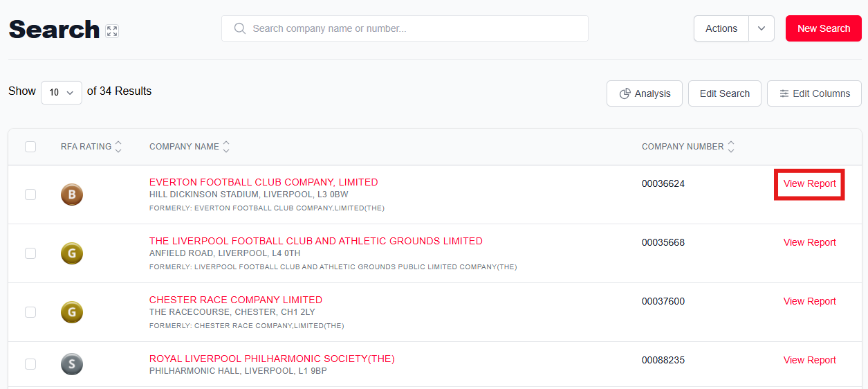The width and height of the screenshot is (868, 389).
Task: Sort by RFA Rating column arrows
Action: pos(118,147)
